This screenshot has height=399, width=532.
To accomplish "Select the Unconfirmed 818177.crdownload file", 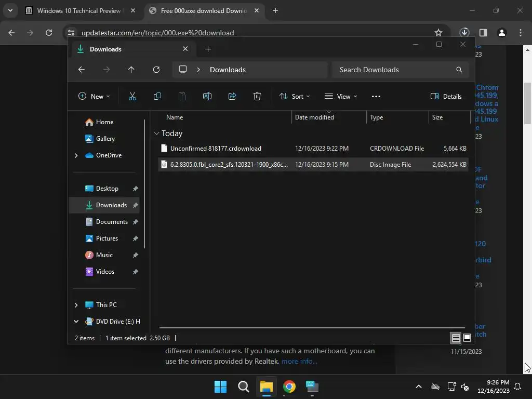I will click(313, 148).
